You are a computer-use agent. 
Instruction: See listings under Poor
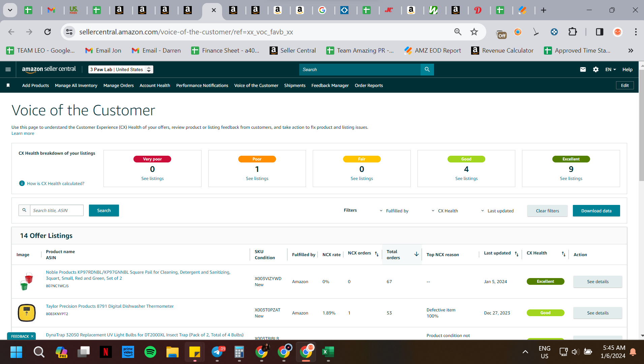(257, 179)
